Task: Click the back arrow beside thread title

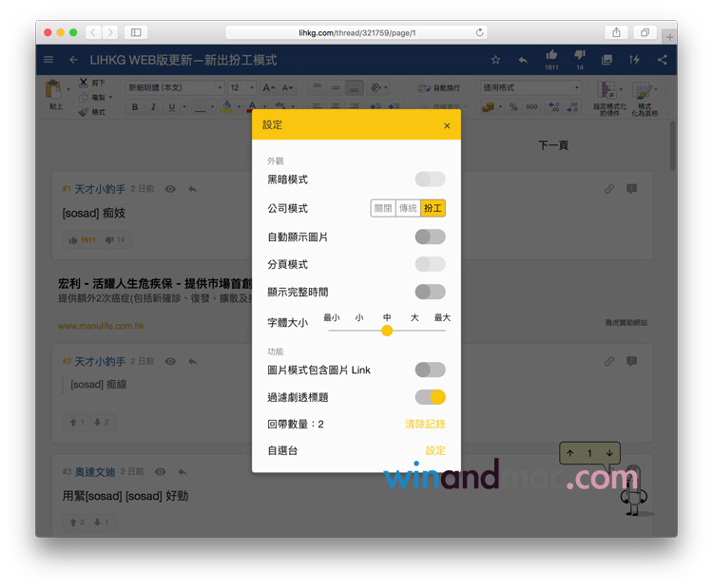Action: [x=73, y=60]
